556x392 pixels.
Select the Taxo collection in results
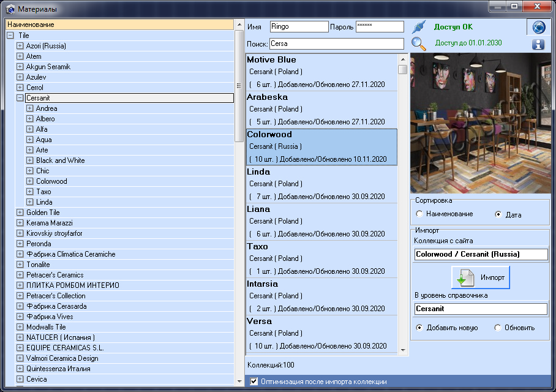coord(321,259)
